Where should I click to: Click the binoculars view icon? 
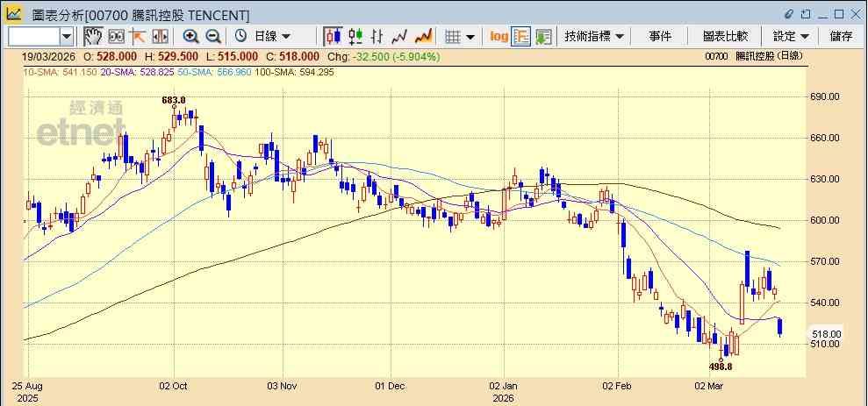(116, 37)
